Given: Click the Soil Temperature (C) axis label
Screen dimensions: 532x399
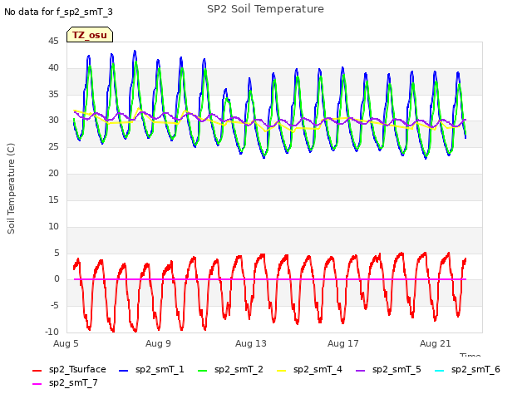Looking at the screenshot, I should tap(11, 189).
